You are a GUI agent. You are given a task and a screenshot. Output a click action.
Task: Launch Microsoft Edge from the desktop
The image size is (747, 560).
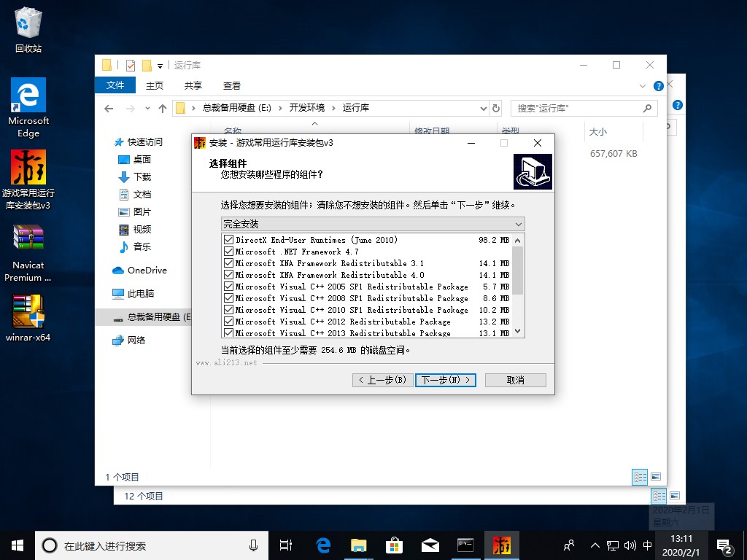pos(28,108)
